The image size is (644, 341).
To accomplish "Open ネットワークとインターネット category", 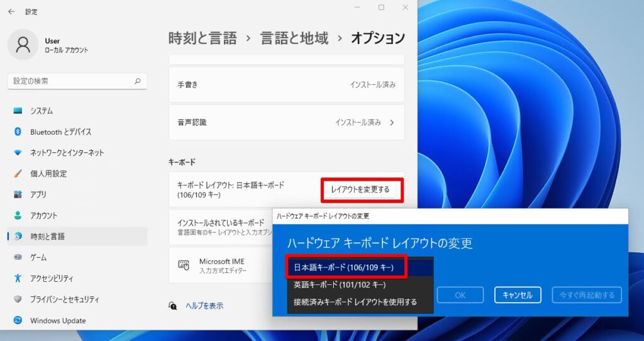I will (77, 153).
